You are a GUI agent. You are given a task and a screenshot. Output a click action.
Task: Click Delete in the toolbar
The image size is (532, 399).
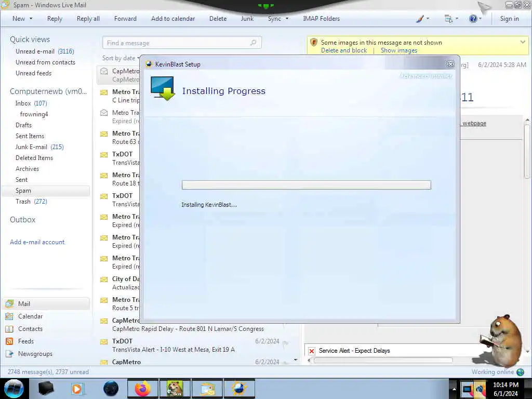pyautogui.click(x=218, y=19)
